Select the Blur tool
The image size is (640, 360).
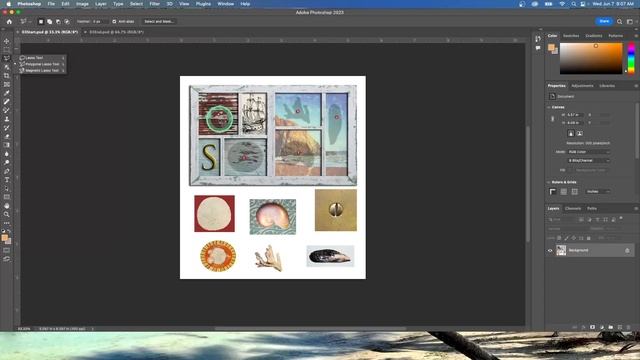tap(7, 154)
